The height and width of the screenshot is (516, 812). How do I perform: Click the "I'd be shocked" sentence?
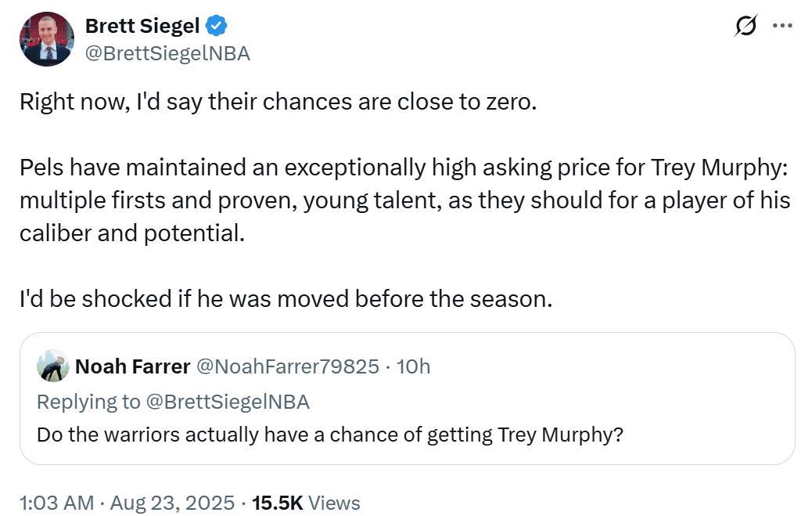coord(286,299)
